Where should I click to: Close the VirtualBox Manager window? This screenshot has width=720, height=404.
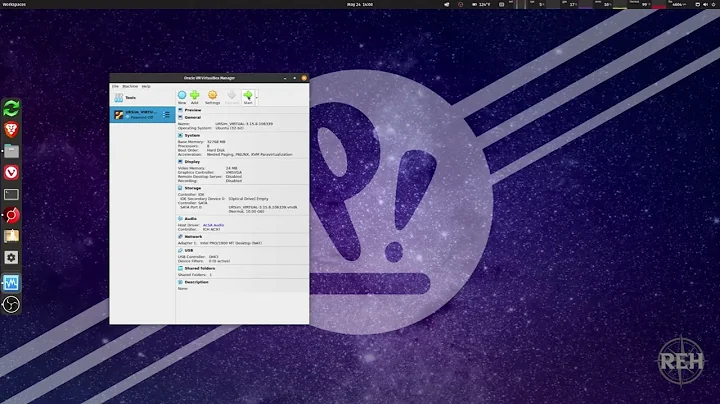pos(304,78)
